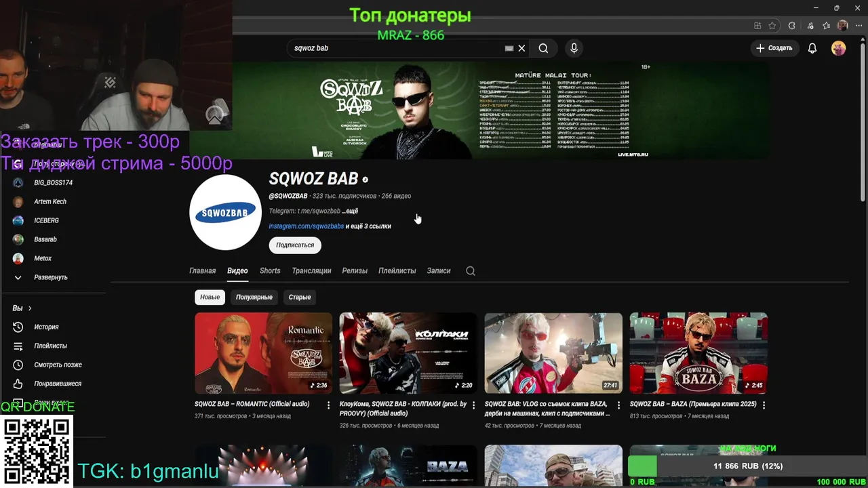Viewport: 868px width, 488px height.
Task: Open options menu for КОЛПАКИ video
Action: tap(473, 405)
